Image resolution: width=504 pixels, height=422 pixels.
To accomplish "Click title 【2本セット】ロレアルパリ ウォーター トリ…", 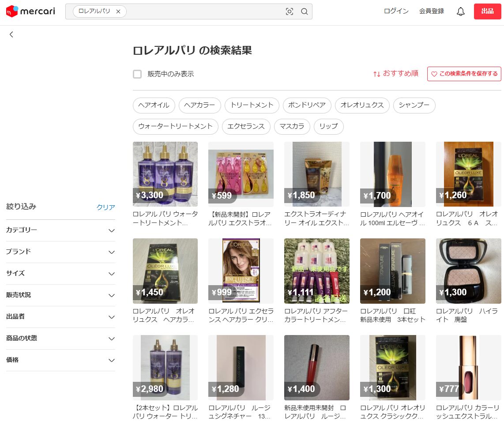I will coord(165,412).
